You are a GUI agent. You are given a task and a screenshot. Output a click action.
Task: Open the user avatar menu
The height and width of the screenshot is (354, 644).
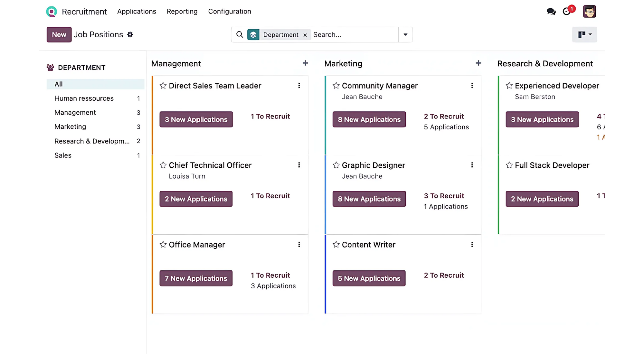pyautogui.click(x=589, y=12)
